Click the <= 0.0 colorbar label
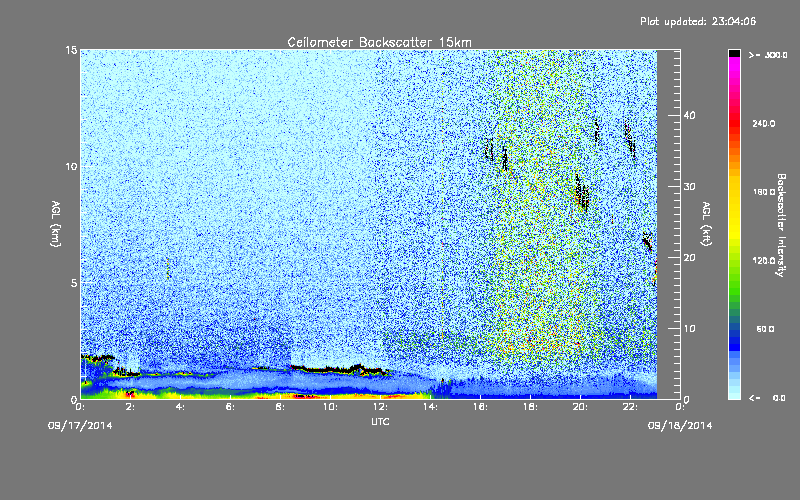The height and width of the screenshot is (500, 800). coord(767,398)
